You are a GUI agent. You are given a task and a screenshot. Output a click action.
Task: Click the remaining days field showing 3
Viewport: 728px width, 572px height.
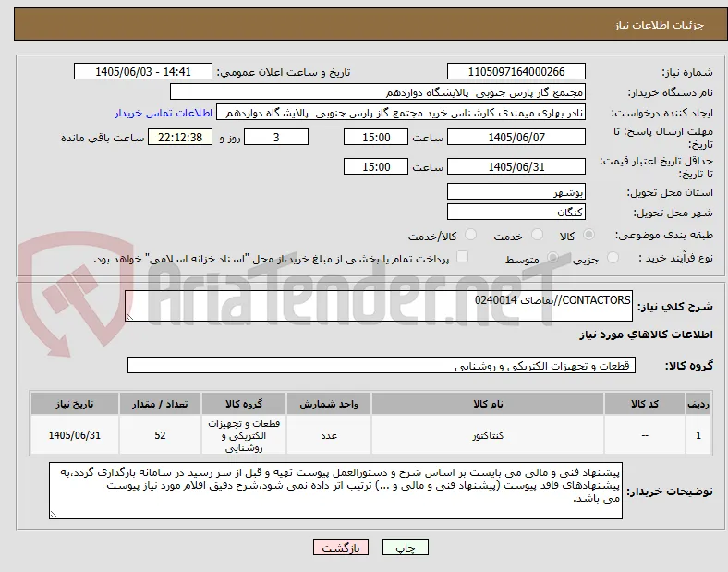pyautogui.click(x=276, y=138)
